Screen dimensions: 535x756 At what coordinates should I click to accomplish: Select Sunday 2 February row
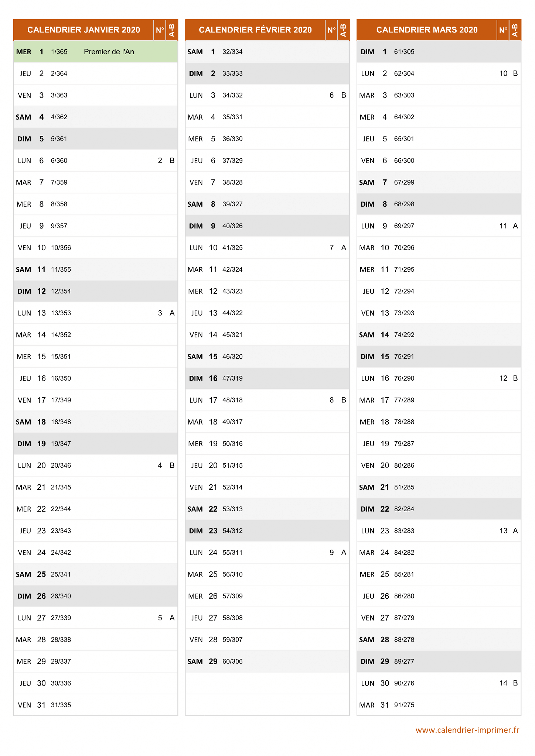pos(267,73)
